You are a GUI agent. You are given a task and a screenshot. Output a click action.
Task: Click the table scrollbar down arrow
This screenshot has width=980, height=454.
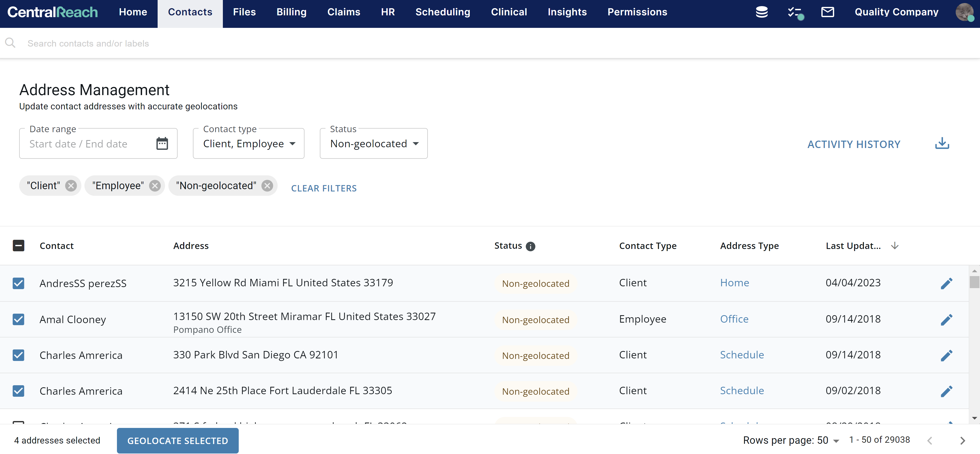tap(974, 418)
